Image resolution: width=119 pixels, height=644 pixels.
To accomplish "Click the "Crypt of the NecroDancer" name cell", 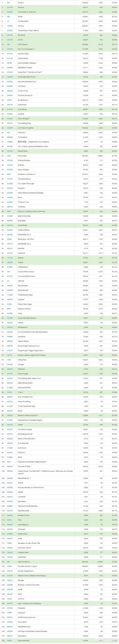I will point(27,318).
